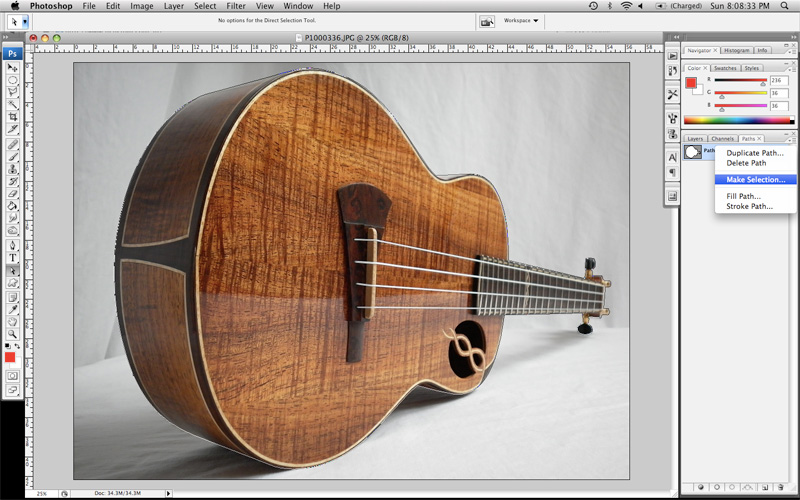
Task: Select the Slice tool
Action: [13, 129]
